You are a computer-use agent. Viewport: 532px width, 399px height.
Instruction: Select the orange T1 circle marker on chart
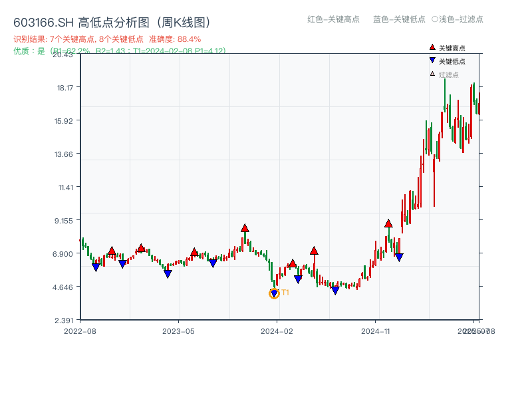click(275, 293)
